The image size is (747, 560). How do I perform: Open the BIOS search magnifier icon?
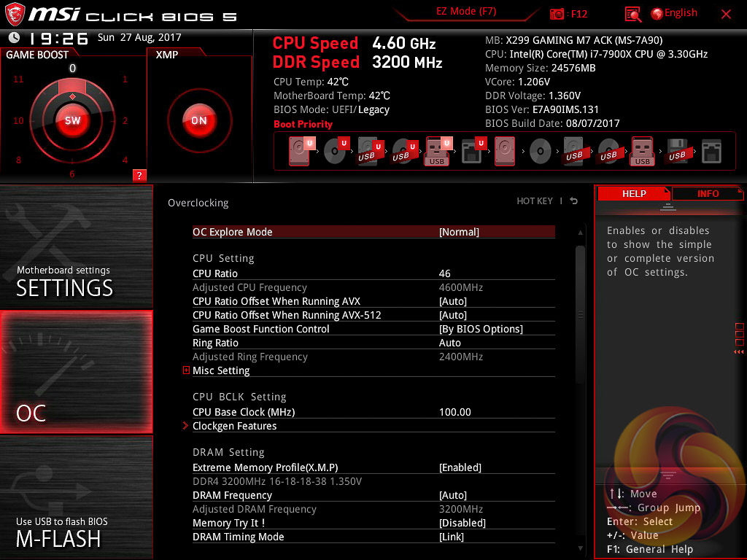click(x=632, y=15)
